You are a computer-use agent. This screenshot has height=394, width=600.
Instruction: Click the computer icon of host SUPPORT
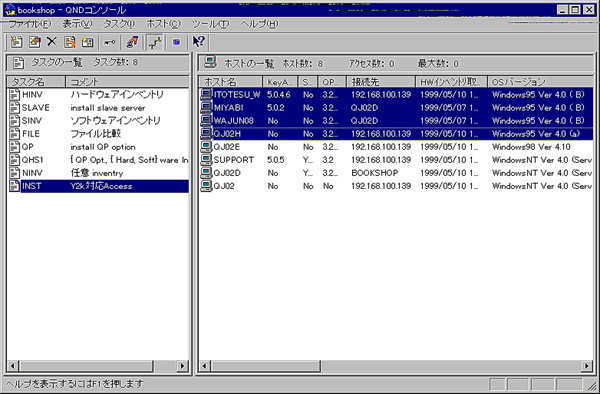click(x=207, y=160)
